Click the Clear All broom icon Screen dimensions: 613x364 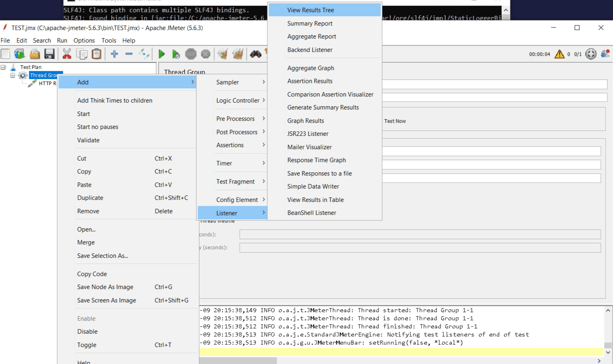[x=238, y=54]
